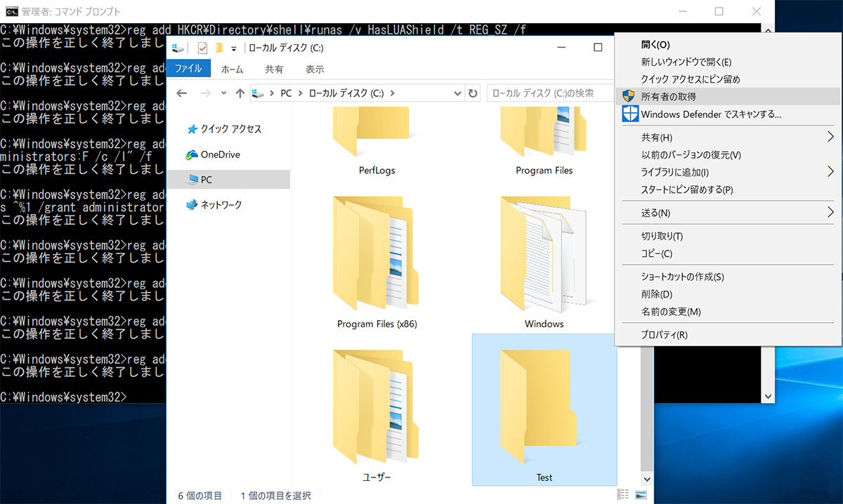Viewport: 843px width, 504px height.
Task: Switch to the 表示 ribbon tab
Action: [315, 69]
